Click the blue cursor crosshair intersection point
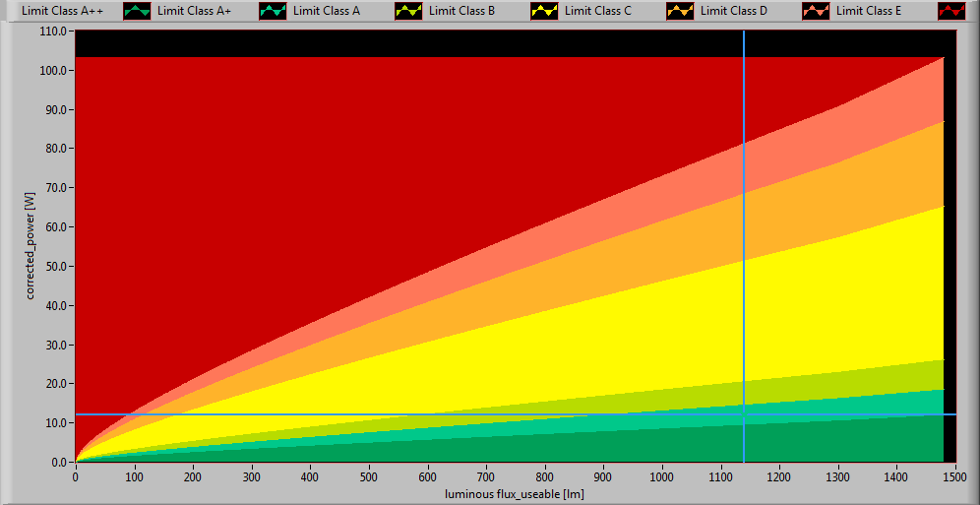 coord(744,414)
